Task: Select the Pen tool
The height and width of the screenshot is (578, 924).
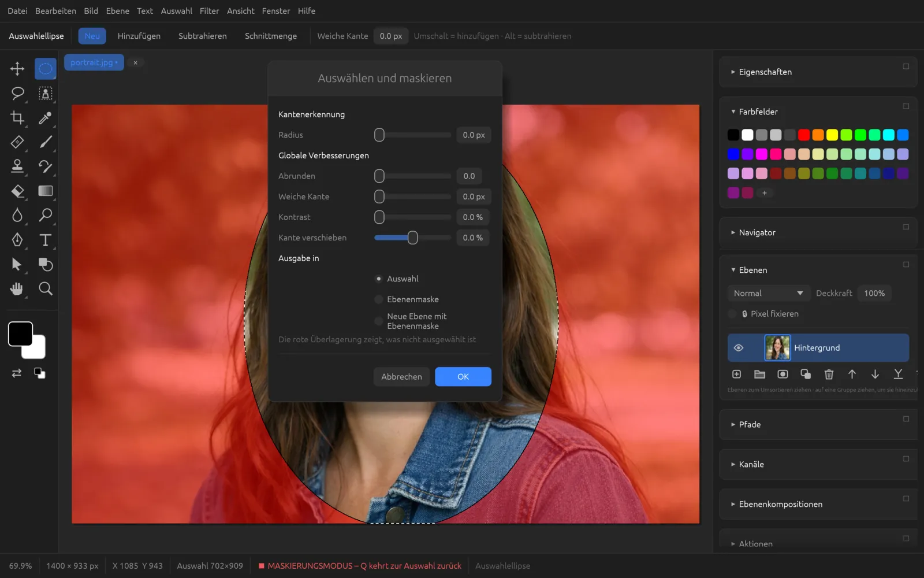Action: 17,240
